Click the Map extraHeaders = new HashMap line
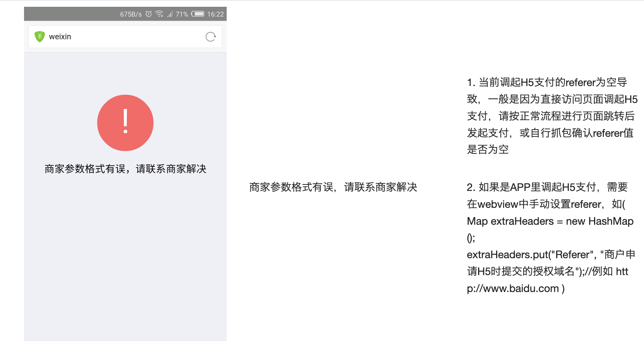The width and height of the screenshot is (644, 348). point(550,221)
